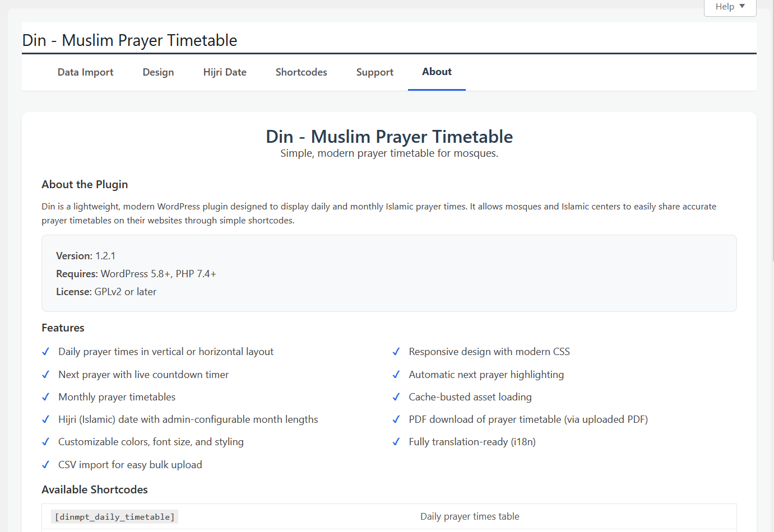Click the checkmark beside Fully translation-ready
The width and height of the screenshot is (774, 532).
click(x=396, y=442)
